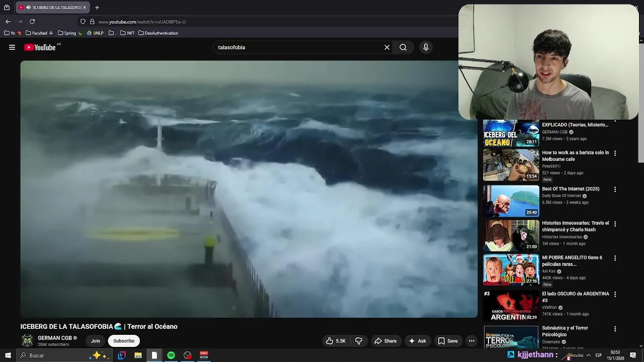Viewport: 644px width, 362px height.
Task: Clear the talasofobia search text
Action: (387, 47)
